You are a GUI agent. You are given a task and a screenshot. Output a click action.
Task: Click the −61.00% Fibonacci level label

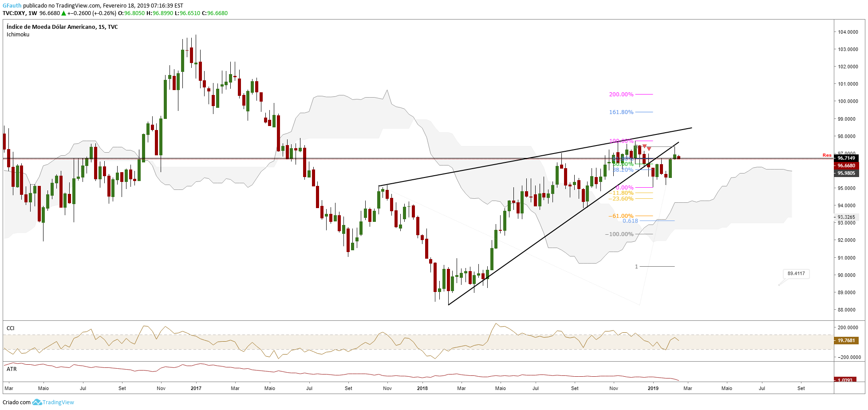click(621, 216)
